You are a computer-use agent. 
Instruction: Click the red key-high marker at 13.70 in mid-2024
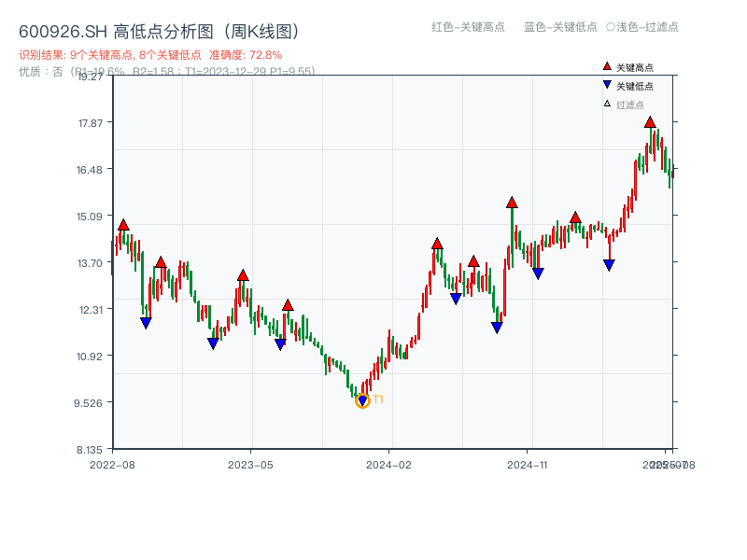473,261
